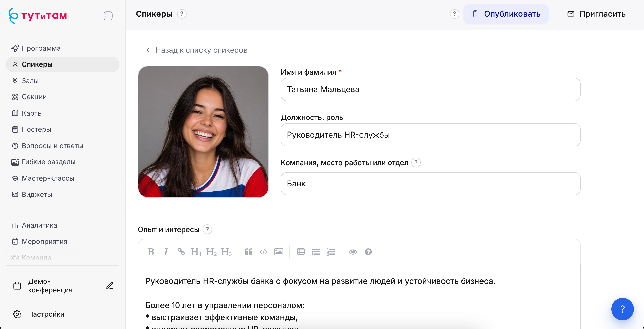Image resolution: width=644 pixels, height=329 pixels.
Task: Toggle preview with eye icon
Action: tap(353, 252)
